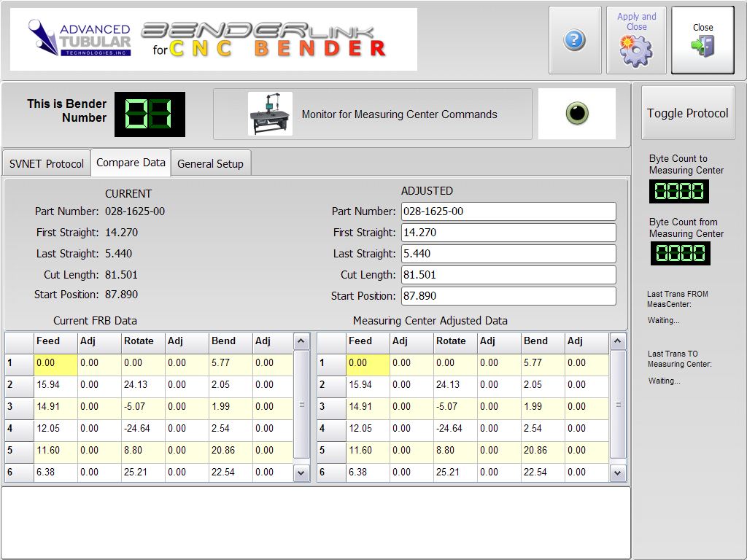Switch to the SVNET Protocol tab
This screenshot has height=560, width=747.
47,164
